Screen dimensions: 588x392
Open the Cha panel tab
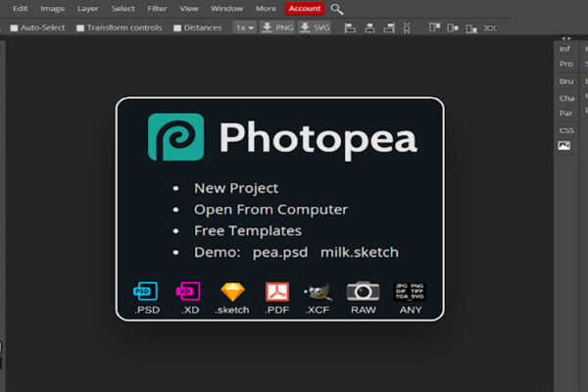566,98
